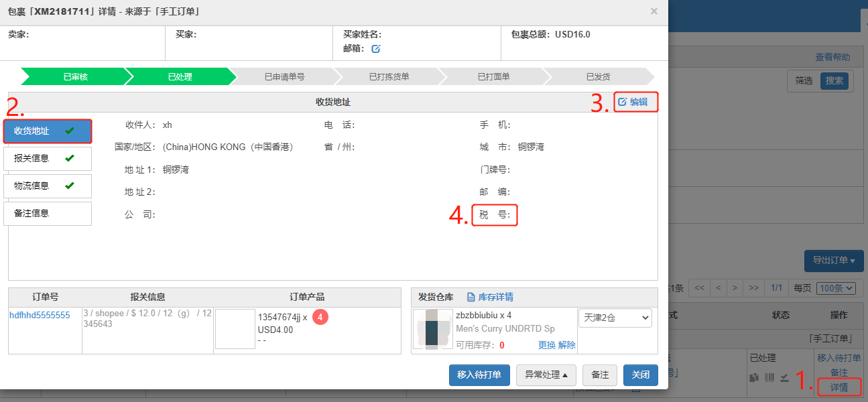Click the order product thumbnail for 13547674jj
The image size is (868, 402).
[x=235, y=329]
